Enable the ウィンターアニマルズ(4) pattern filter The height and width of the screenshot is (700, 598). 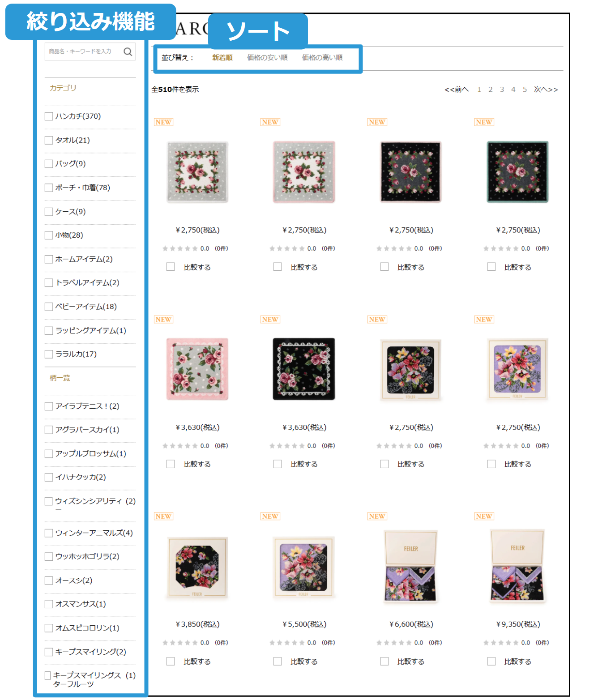click(49, 533)
